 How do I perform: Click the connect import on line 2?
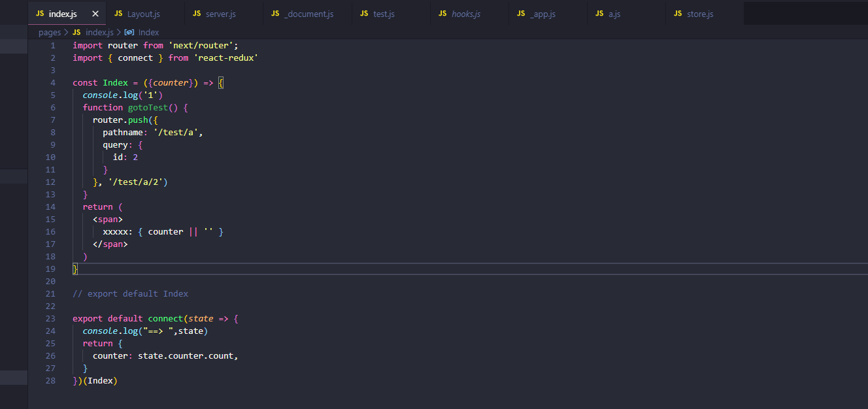pyautogui.click(x=135, y=58)
